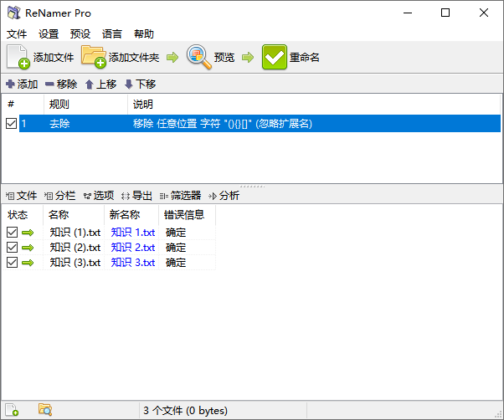Click the folder search icon in status bar
Image resolution: width=504 pixels, height=420 pixels.
pyautogui.click(x=45, y=410)
